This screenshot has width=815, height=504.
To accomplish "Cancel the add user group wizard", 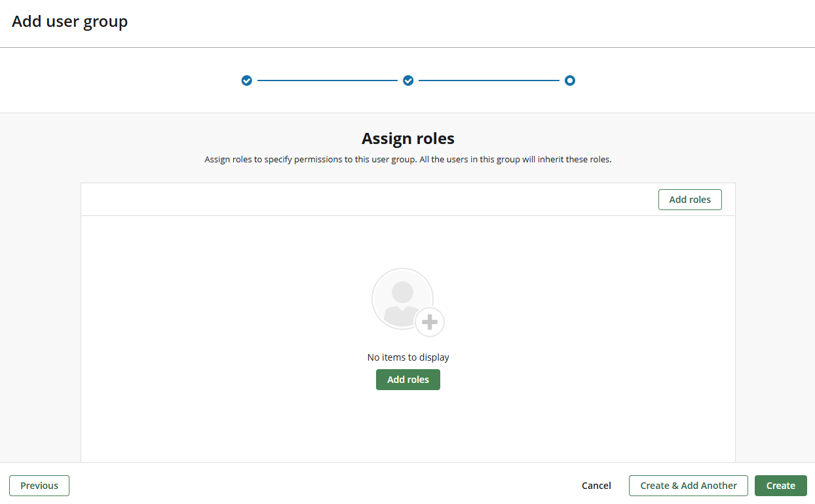I will 596,486.
